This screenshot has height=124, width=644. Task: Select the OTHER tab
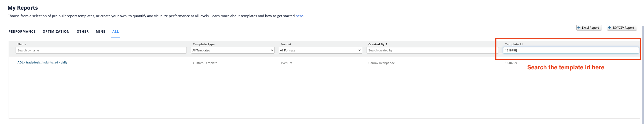(83, 32)
